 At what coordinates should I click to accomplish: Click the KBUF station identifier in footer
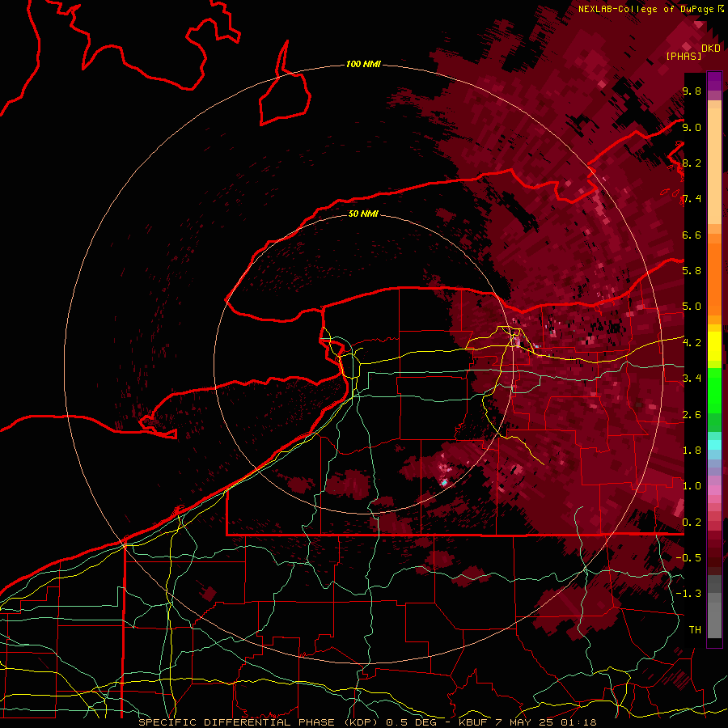473,722
